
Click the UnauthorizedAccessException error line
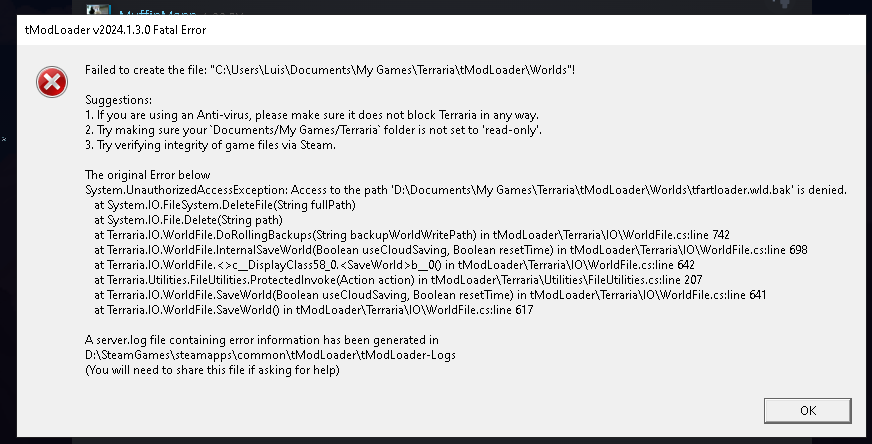466,190
